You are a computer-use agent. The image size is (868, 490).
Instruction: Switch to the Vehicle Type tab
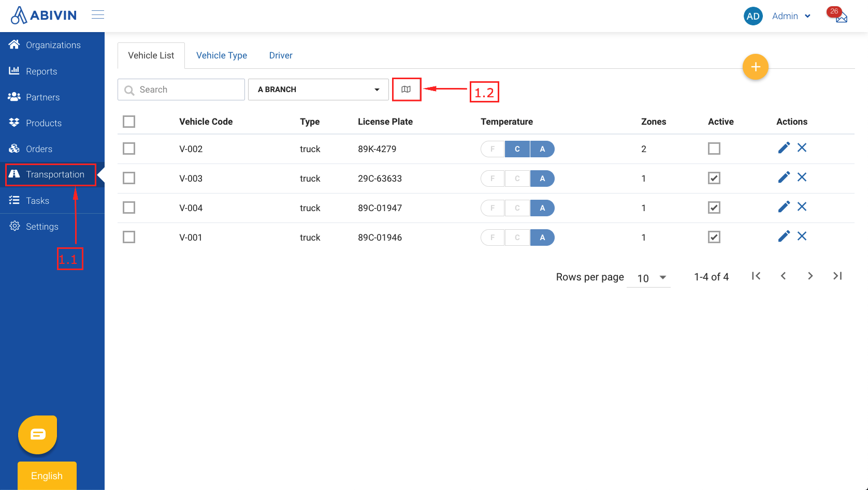tap(222, 55)
